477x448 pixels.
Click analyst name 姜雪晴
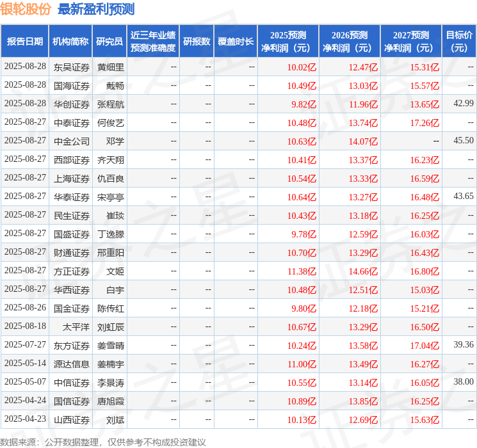(x=111, y=346)
